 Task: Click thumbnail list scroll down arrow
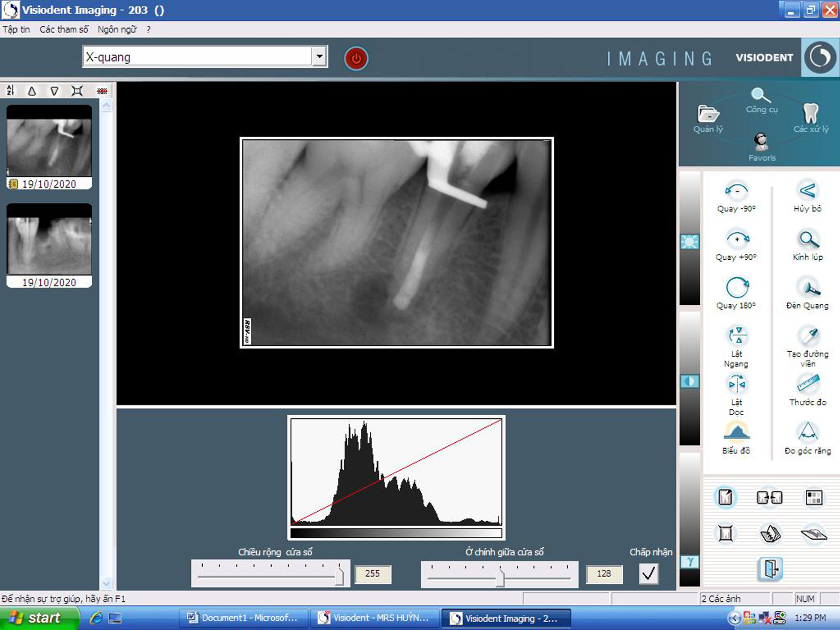click(106, 583)
